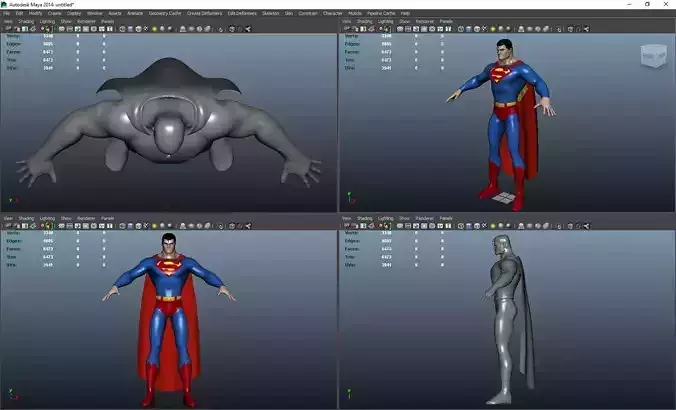
Task: Click Wireframe icon in gray side-view panel
Action: (x=461, y=225)
